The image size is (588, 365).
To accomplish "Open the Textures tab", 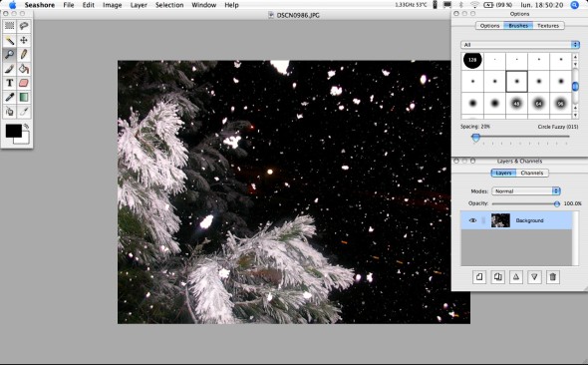I will pos(548,26).
